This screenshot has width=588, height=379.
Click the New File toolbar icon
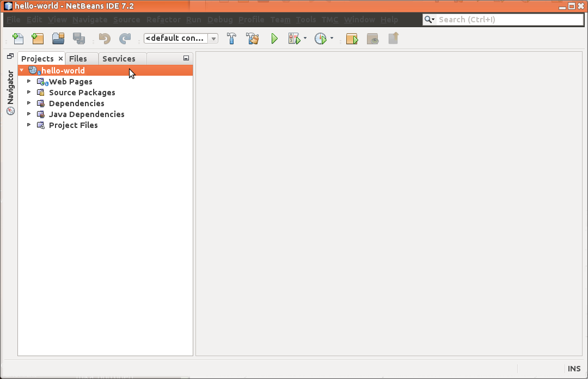click(x=18, y=39)
